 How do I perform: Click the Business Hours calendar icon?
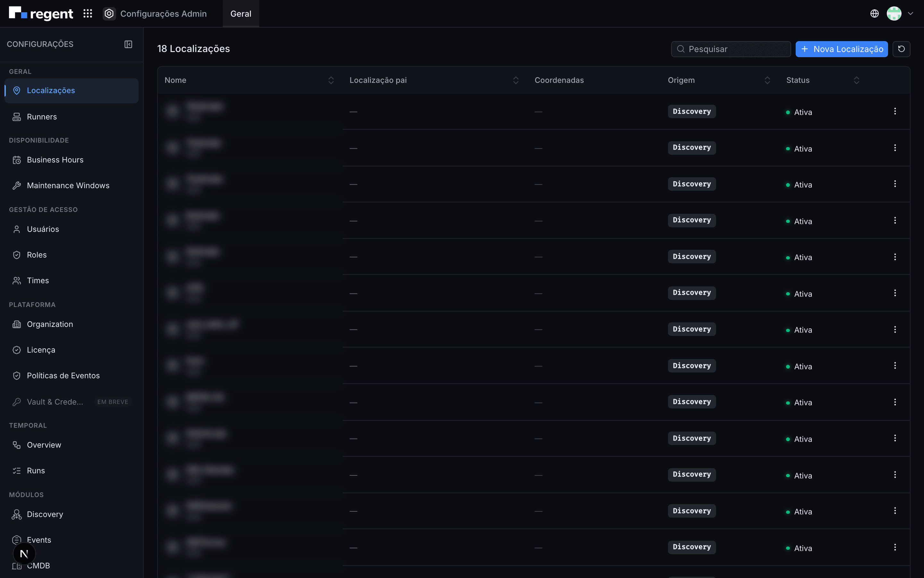point(16,160)
